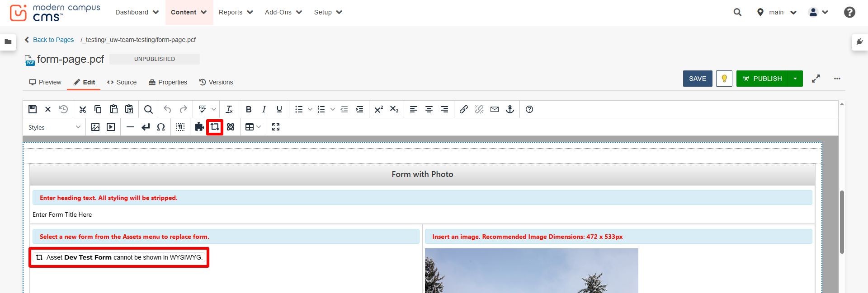The height and width of the screenshot is (293, 868).
Task: Open find and replace magnifier icon
Action: [148, 109]
